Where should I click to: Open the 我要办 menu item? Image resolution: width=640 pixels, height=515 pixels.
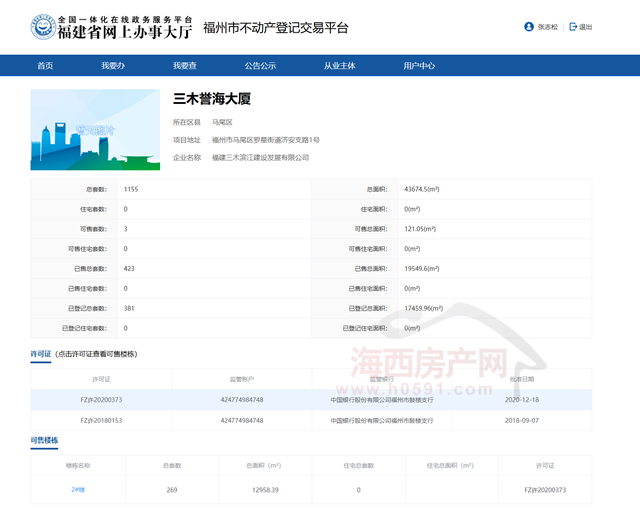pyautogui.click(x=112, y=66)
